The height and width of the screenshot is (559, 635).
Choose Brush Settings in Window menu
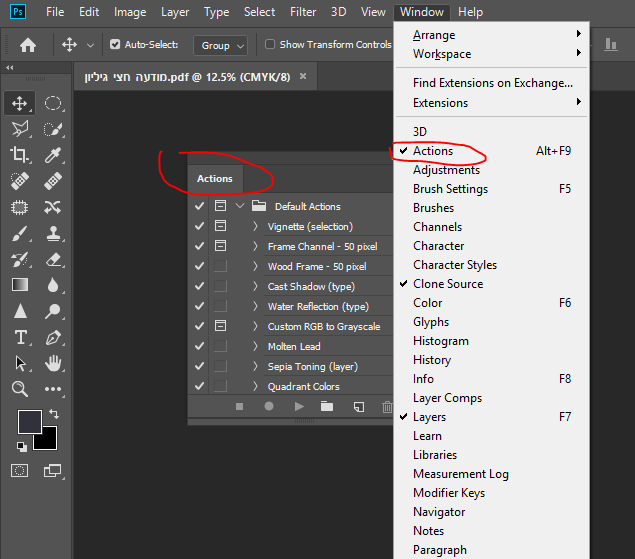click(491, 189)
